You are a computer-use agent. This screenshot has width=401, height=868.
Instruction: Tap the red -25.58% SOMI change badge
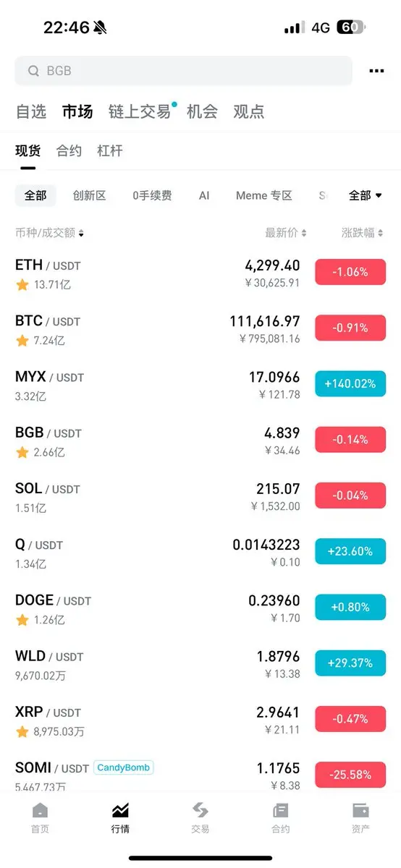350,775
